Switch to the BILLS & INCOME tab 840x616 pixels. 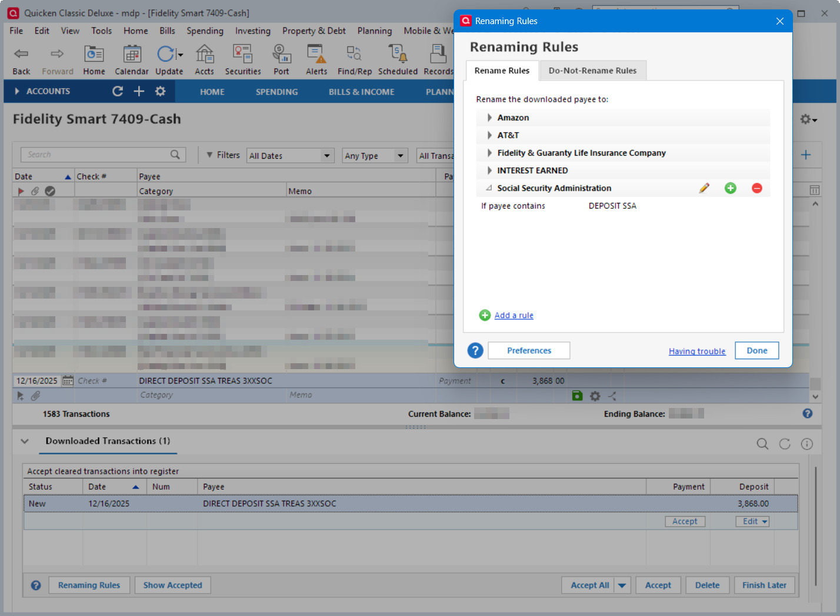362,92
